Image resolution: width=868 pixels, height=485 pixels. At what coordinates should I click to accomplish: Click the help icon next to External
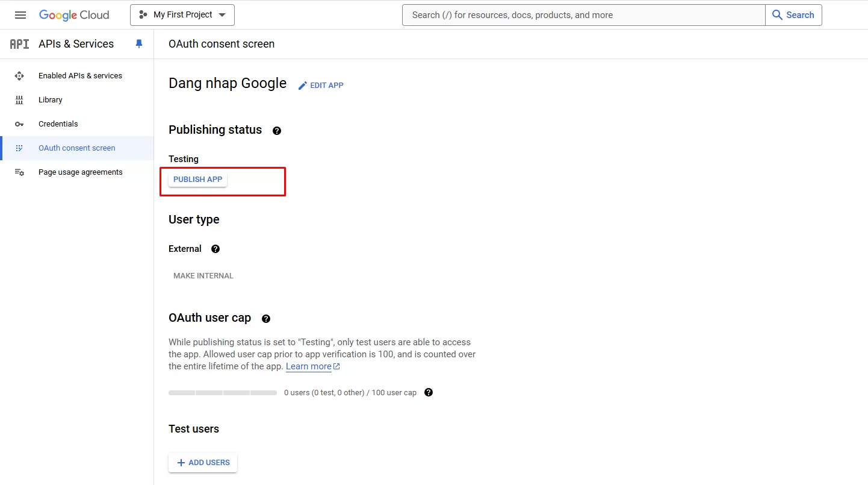pyautogui.click(x=215, y=249)
